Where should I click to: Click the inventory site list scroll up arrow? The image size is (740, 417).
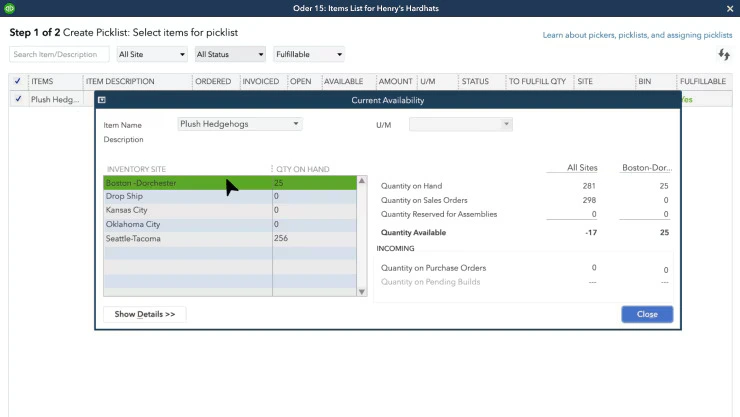click(362, 181)
